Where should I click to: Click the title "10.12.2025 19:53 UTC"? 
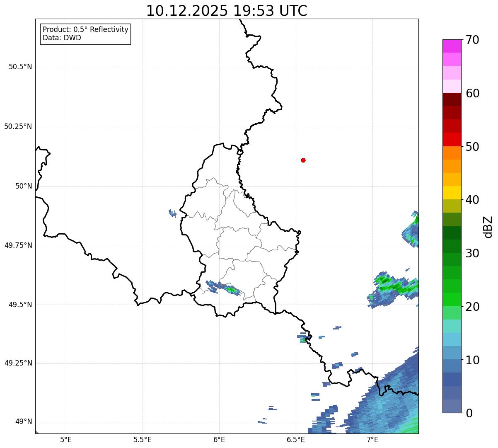click(x=227, y=11)
